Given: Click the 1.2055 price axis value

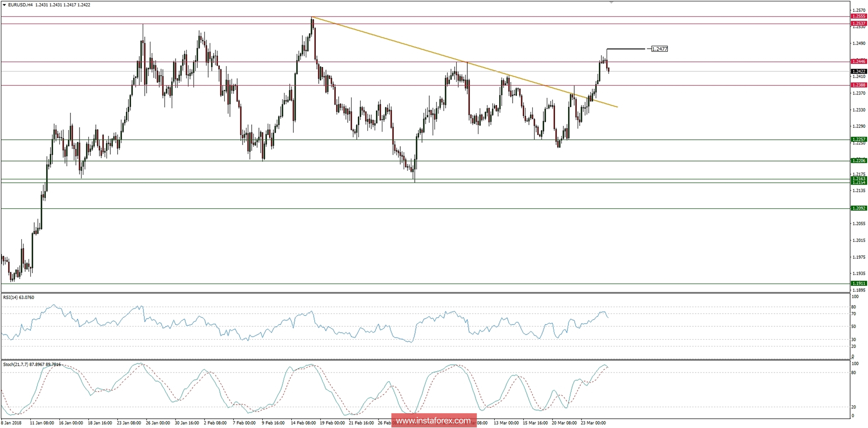Looking at the screenshot, I should coord(859,224).
